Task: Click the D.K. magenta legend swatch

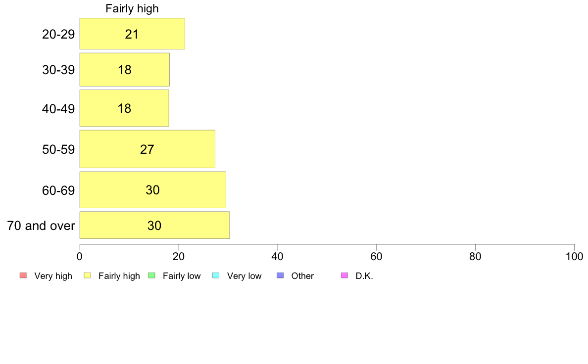Action: pyautogui.click(x=344, y=275)
